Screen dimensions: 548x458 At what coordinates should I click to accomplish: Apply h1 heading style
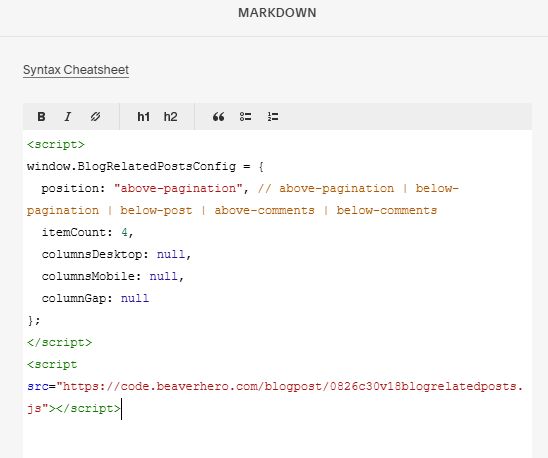143,116
